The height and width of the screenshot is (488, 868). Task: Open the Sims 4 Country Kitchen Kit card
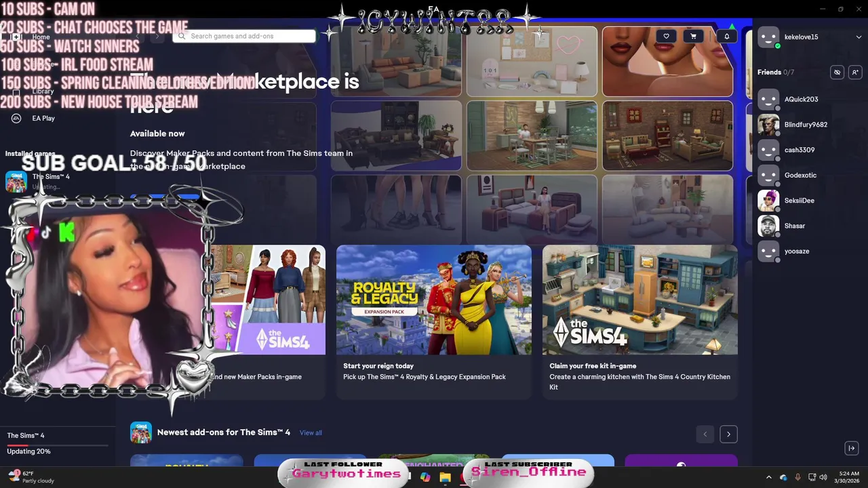pos(640,322)
